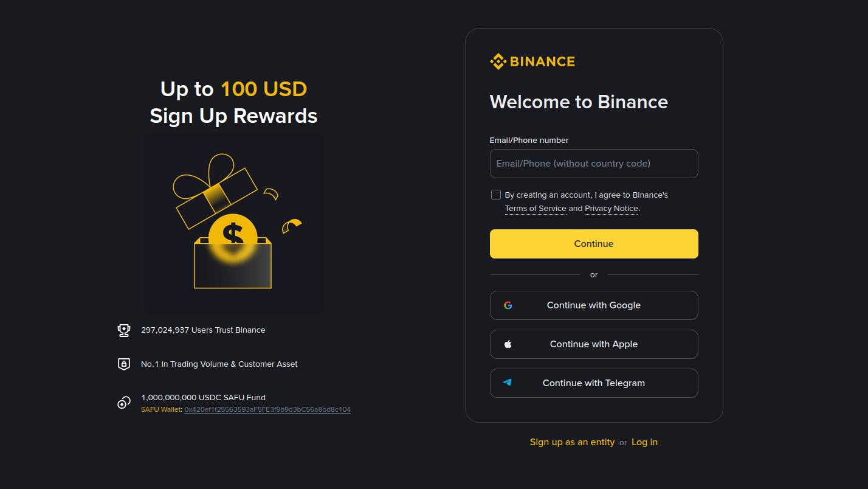The height and width of the screenshot is (489, 868).
Task: Choose Sign up as an entity
Action: (x=572, y=442)
